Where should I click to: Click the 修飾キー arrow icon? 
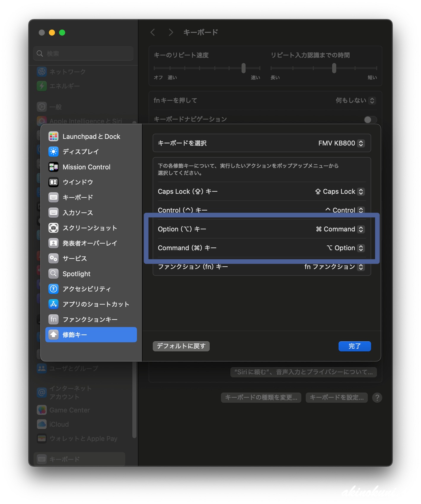pos(53,335)
